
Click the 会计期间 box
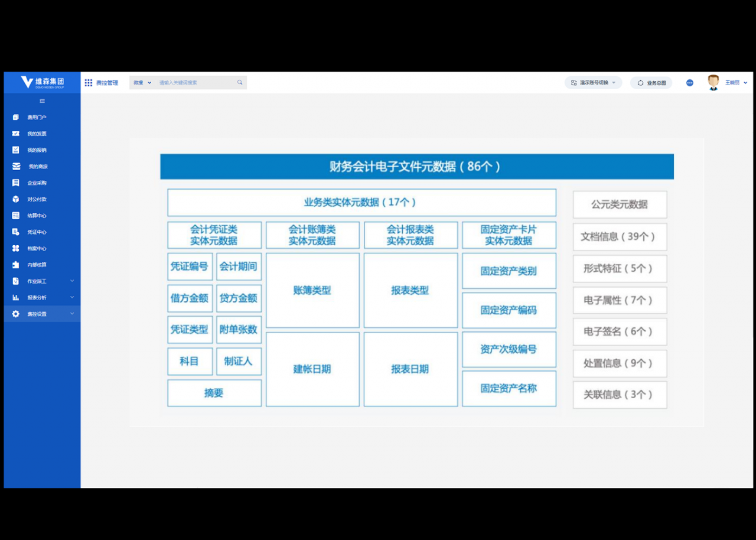[x=239, y=267]
